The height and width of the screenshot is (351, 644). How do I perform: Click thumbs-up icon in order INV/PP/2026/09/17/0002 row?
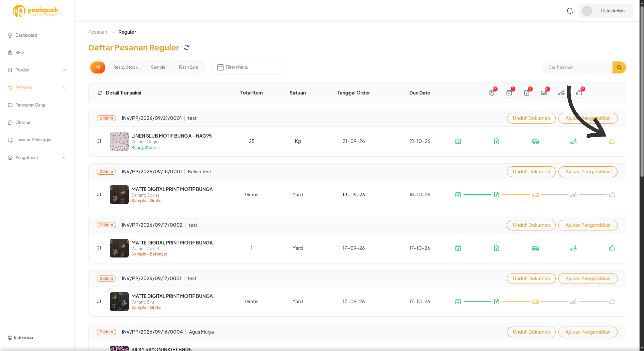[612, 248]
